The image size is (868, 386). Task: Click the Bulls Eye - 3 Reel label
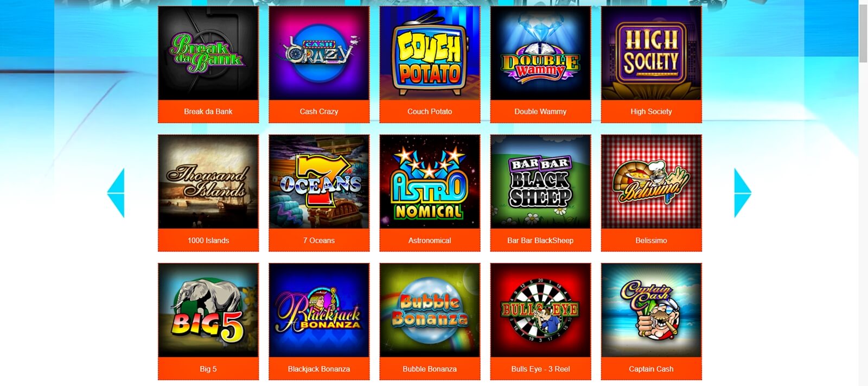540,369
